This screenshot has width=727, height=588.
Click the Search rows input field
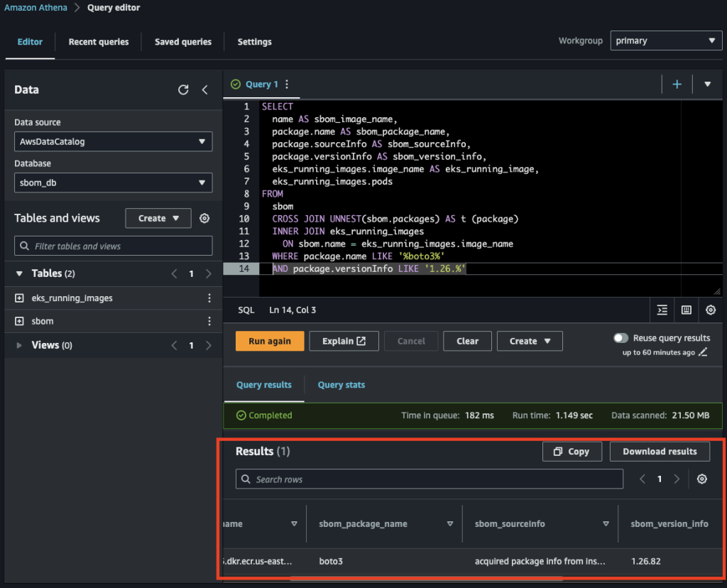[x=429, y=479]
